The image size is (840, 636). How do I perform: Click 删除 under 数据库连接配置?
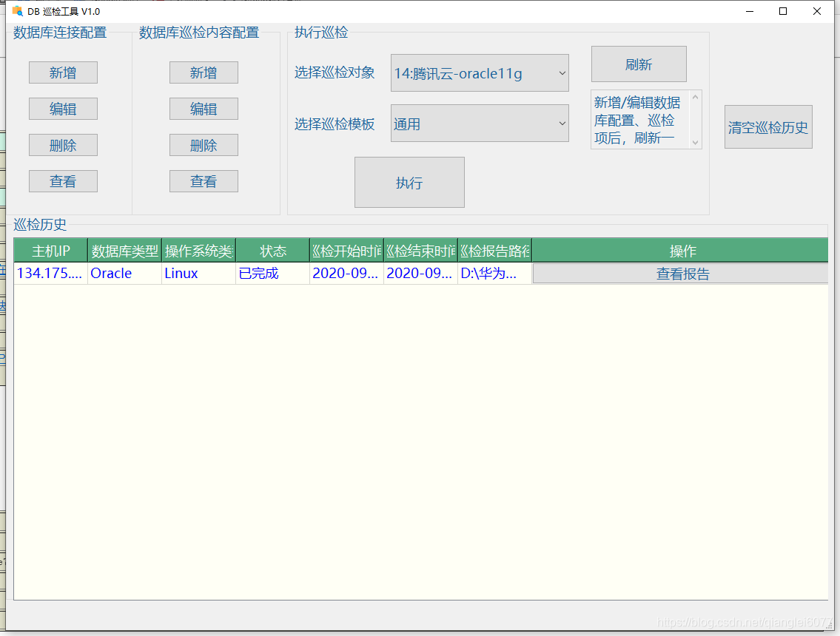click(63, 145)
